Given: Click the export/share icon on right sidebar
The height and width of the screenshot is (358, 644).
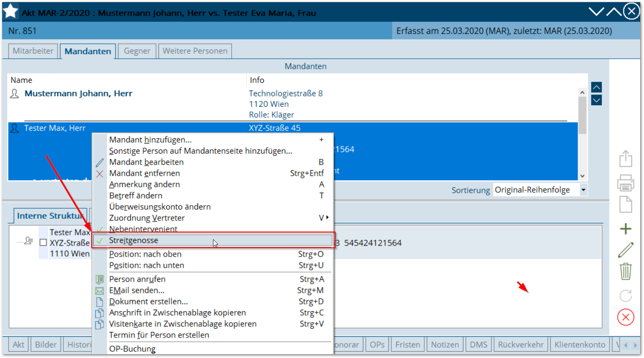Looking at the screenshot, I should 625,159.
